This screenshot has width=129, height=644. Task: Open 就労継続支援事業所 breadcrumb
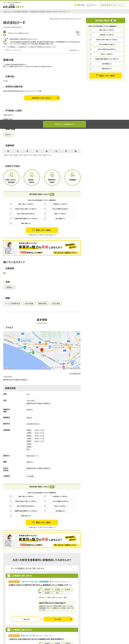click(x=21, y=11)
